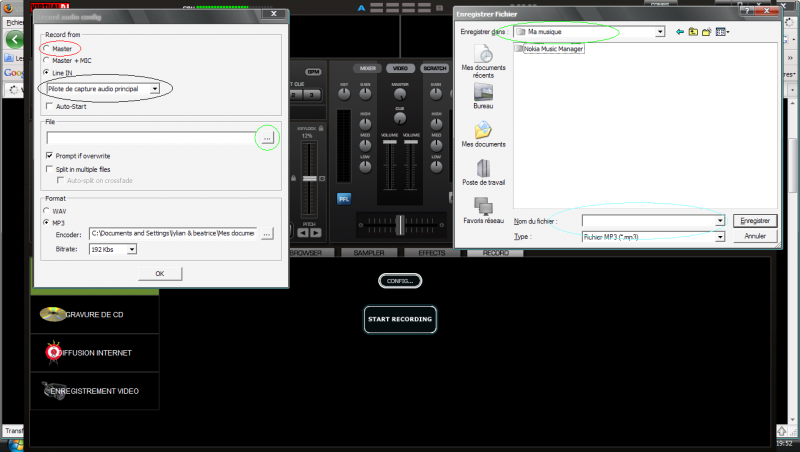Click the save dialog's help question mark
The image size is (800, 452).
(747, 10)
